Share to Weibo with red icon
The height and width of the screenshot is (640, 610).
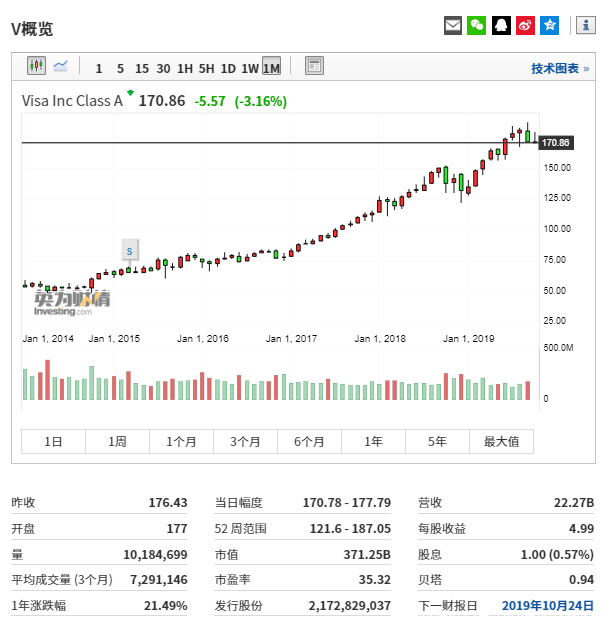click(525, 26)
